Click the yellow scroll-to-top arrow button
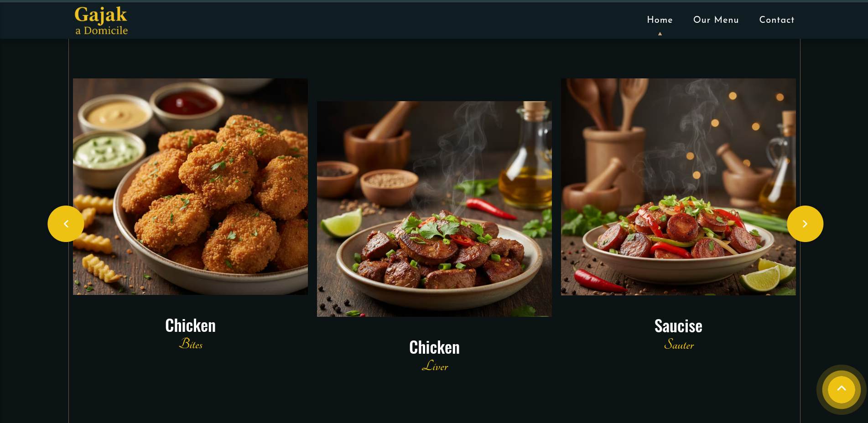Screen dimensions: 868x423 [x=842, y=390]
